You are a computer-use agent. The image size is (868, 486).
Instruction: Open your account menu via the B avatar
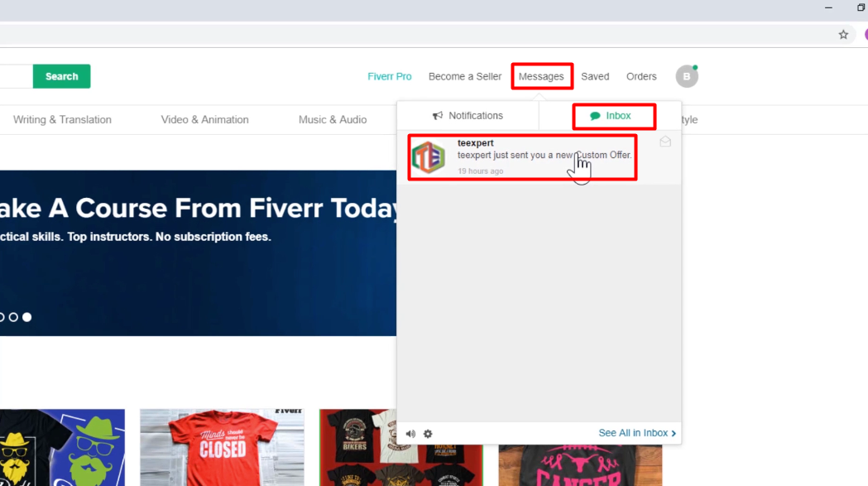pyautogui.click(x=687, y=76)
